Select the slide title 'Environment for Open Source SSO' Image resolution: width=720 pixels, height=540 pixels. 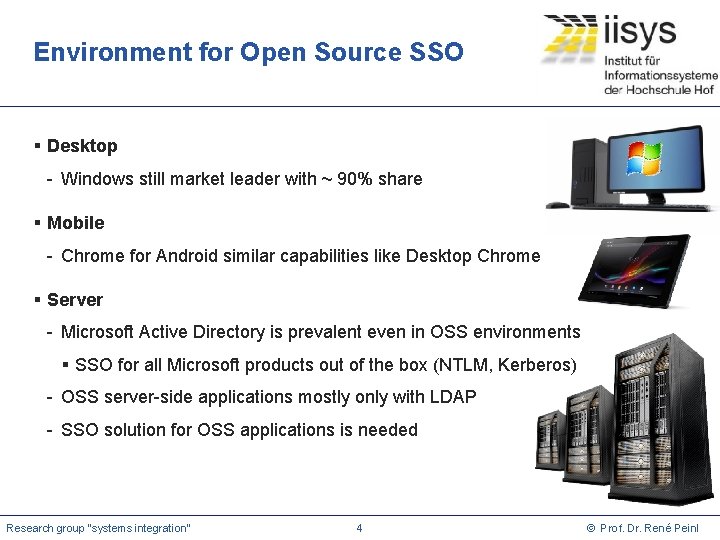248,52
